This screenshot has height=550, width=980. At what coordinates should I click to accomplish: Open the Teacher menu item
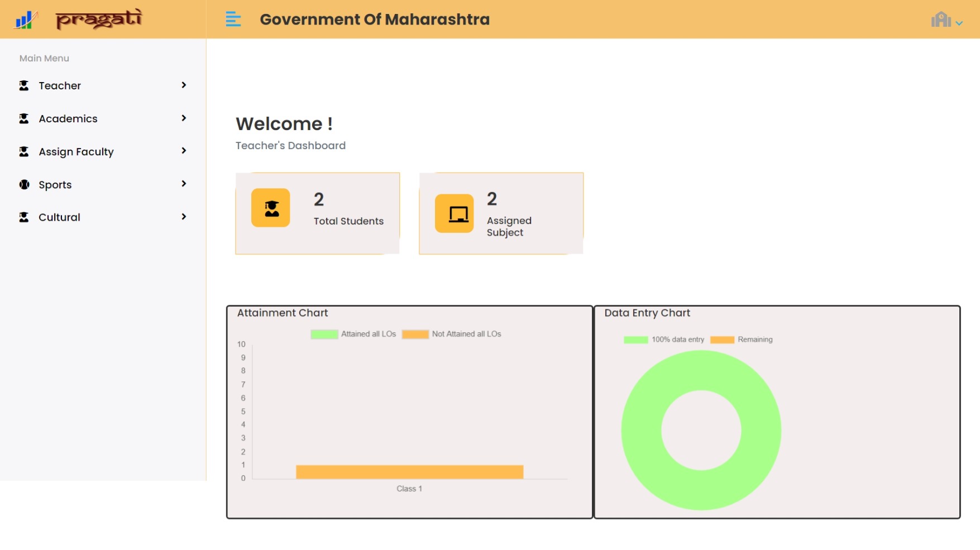(103, 85)
